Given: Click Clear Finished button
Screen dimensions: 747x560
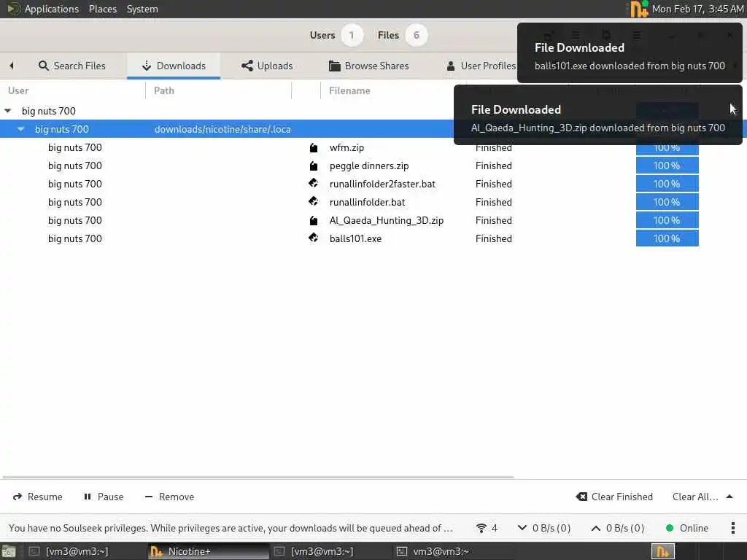Looking at the screenshot, I should (614, 497).
